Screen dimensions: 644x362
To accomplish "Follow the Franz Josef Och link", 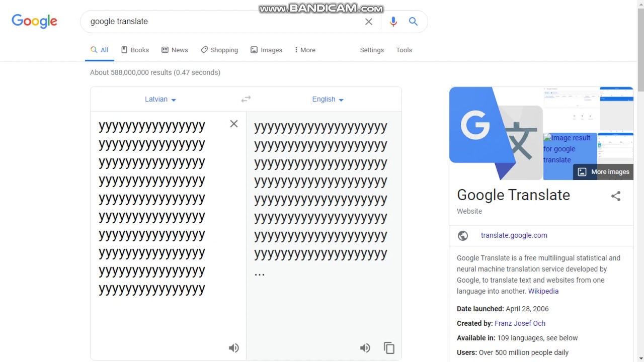I will tap(520, 323).
